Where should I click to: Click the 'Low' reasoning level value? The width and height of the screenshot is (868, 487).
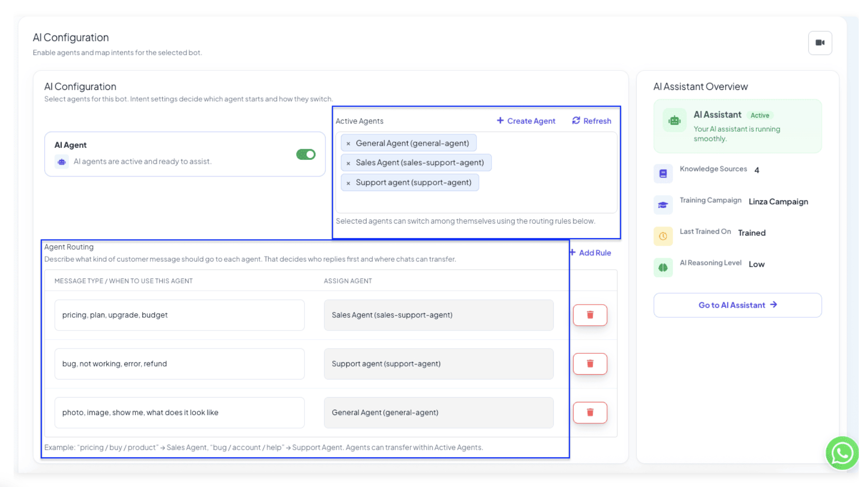pos(756,264)
